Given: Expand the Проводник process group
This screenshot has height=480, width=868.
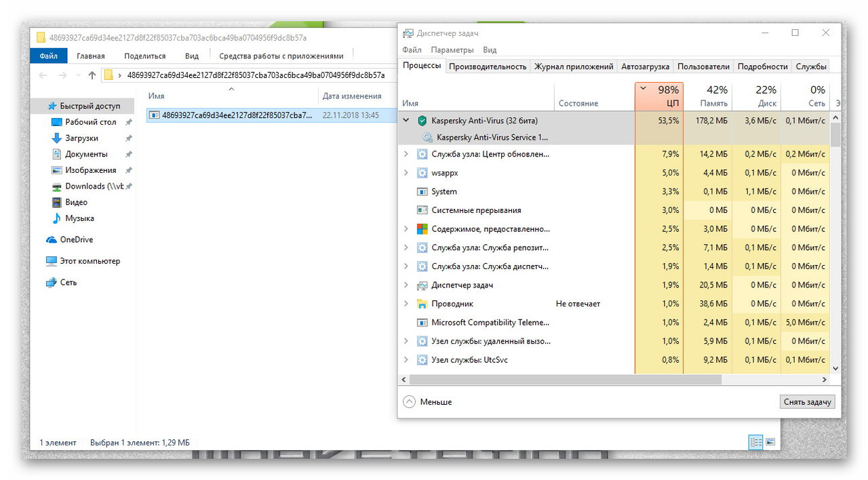Looking at the screenshot, I should [x=406, y=304].
